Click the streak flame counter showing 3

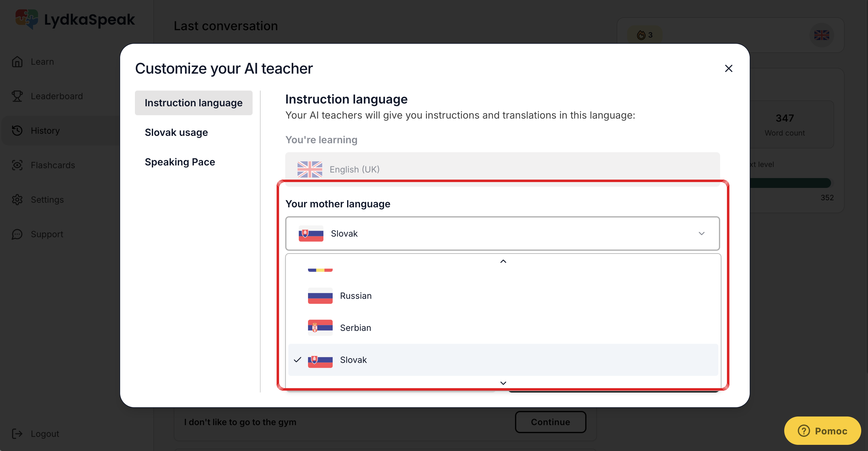point(645,35)
